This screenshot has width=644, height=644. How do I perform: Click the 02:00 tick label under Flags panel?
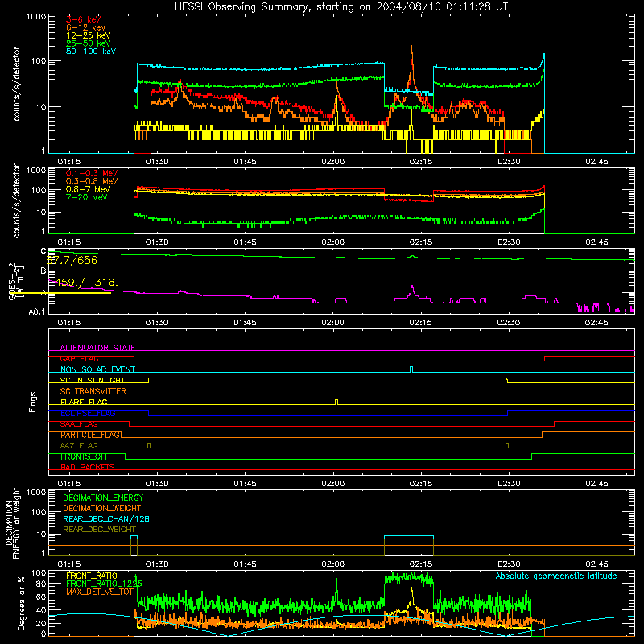333,484
